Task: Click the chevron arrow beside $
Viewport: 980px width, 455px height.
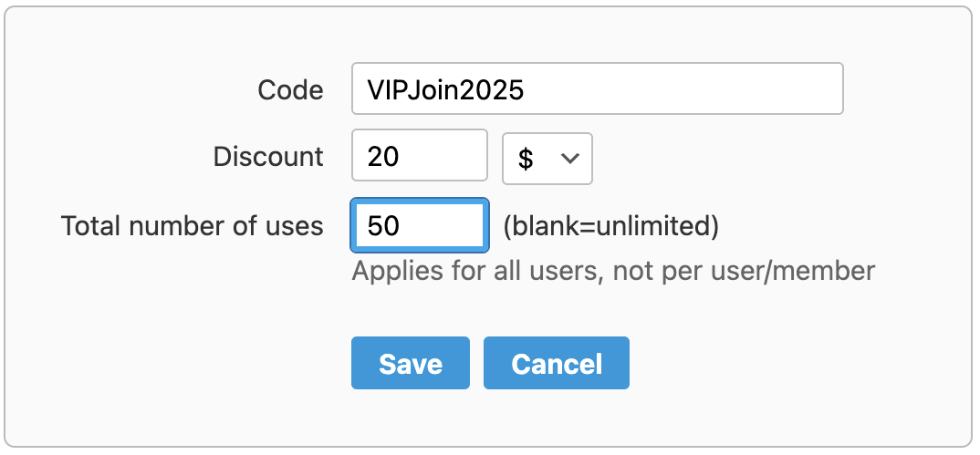Action: [x=570, y=158]
